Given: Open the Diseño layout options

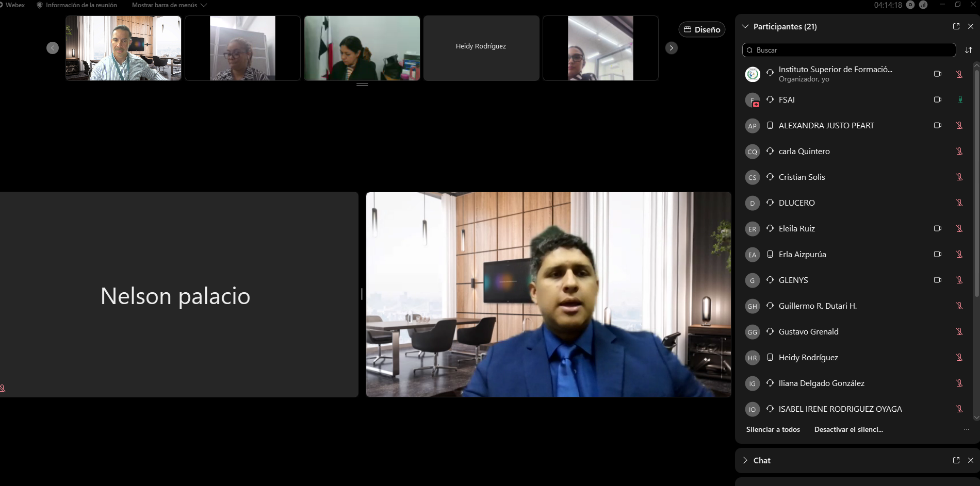Looking at the screenshot, I should point(701,29).
